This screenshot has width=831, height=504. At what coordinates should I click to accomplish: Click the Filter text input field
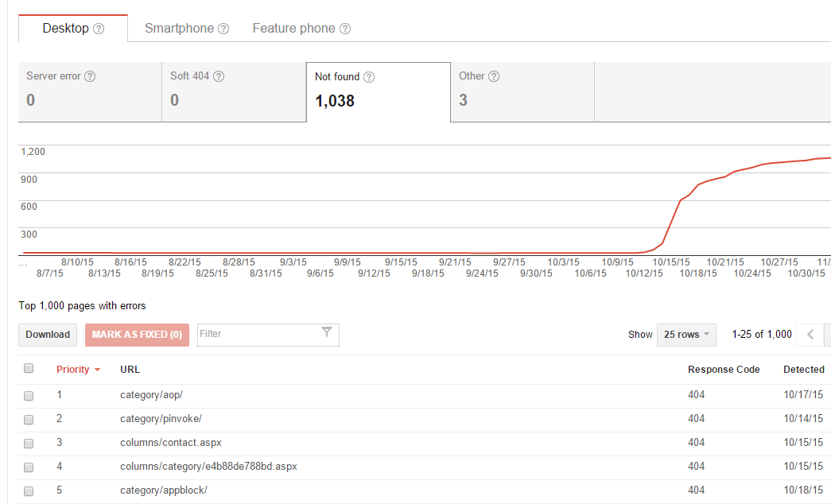[x=258, y=334]
